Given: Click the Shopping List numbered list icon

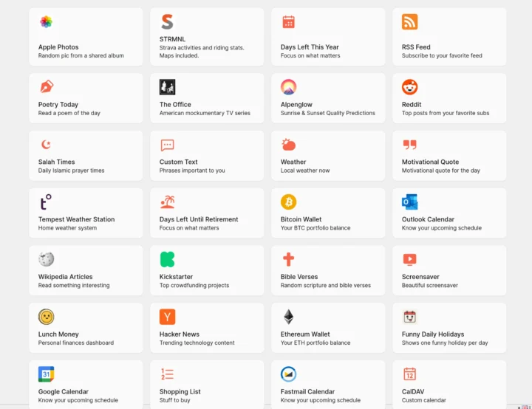Looking at the screenshot, I should click(x=167, y=374).
